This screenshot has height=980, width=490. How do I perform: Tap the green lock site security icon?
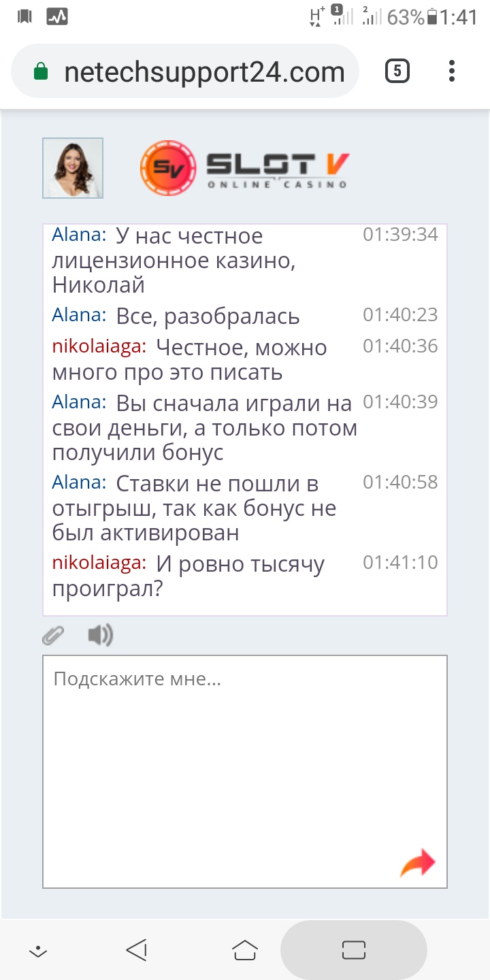tap(41, 72)
